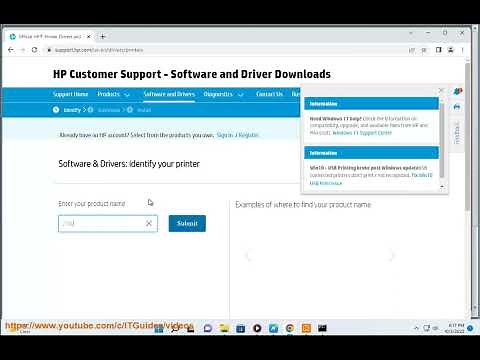Image resolution: width=480 pixels, height=360 pixels.
Task: Open the black terminal icon in taskbar
Action: point(322,328)
